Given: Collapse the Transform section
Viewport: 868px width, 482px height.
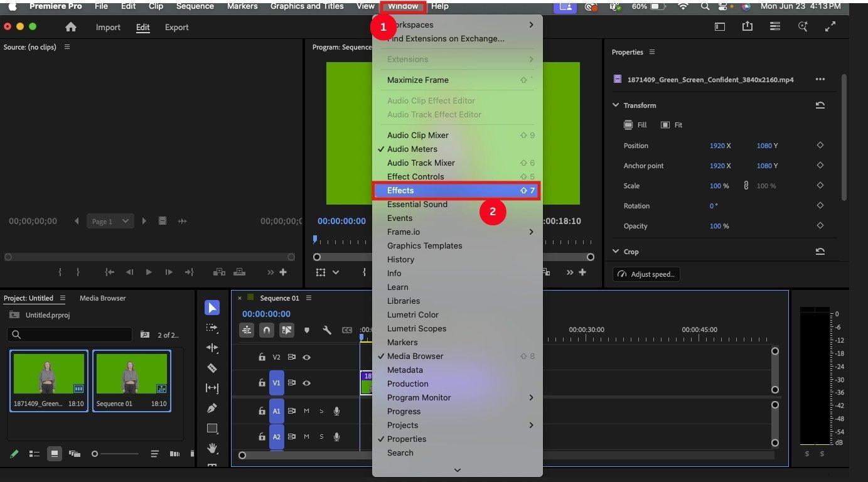Looking at the screenshot, I should coord(616,105).
